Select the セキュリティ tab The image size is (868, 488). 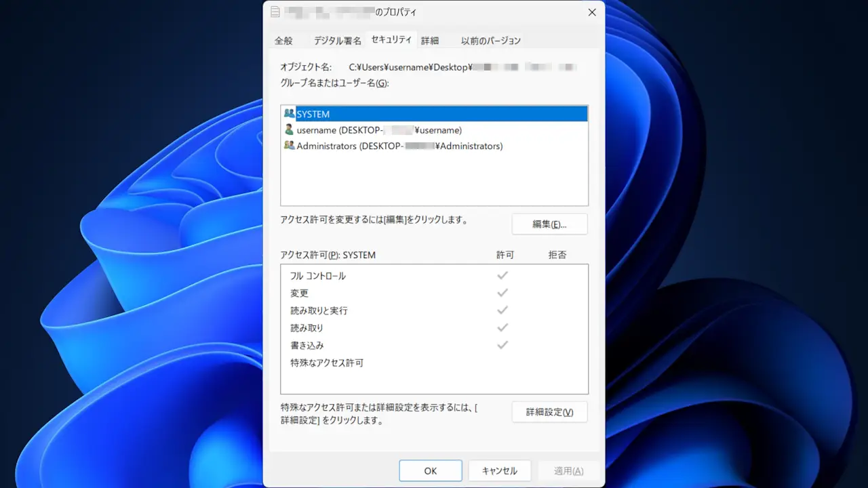coord(391,40)
